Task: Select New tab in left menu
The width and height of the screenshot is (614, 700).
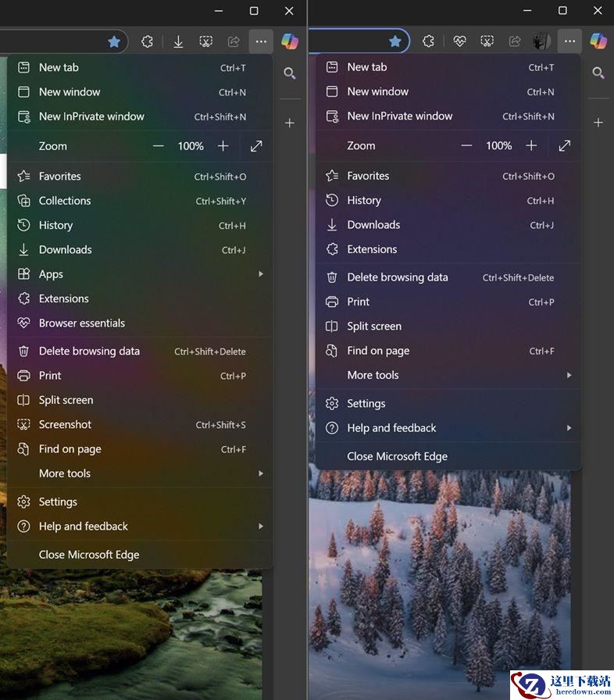Action: pyautogui.click(x=140, y=67)
